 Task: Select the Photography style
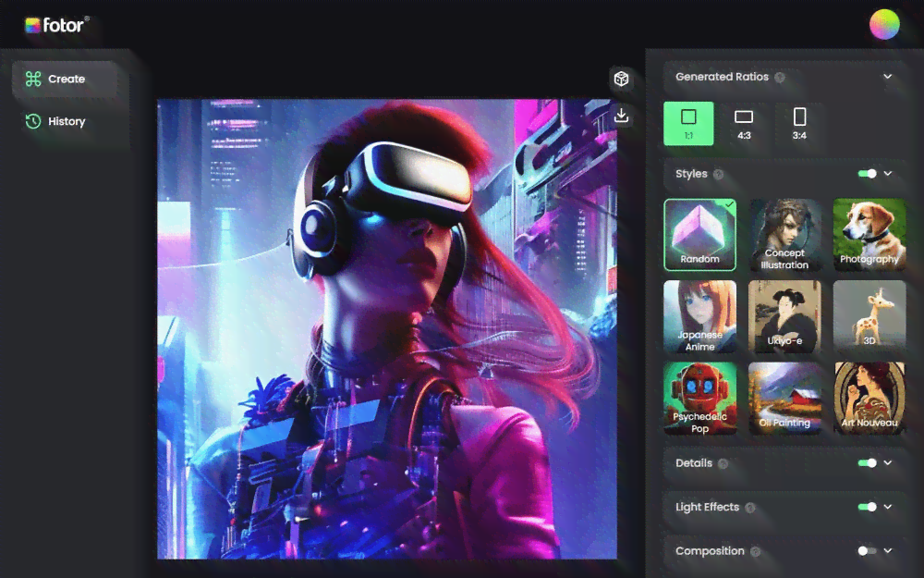(869, 235)
